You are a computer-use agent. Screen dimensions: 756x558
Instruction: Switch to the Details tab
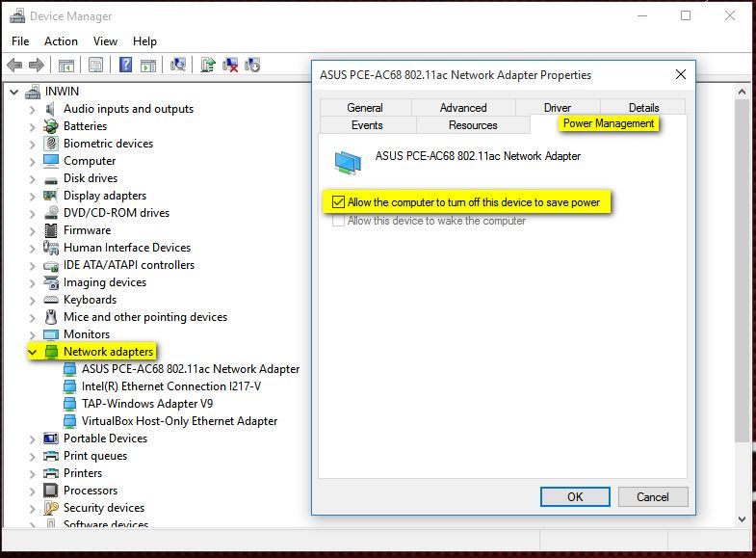pos(643,108)
